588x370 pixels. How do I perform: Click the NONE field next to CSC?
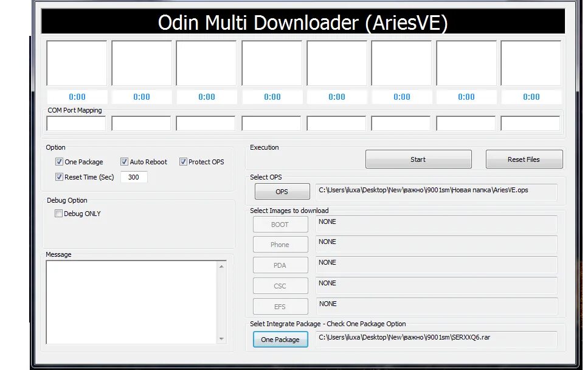coord(437,285)
